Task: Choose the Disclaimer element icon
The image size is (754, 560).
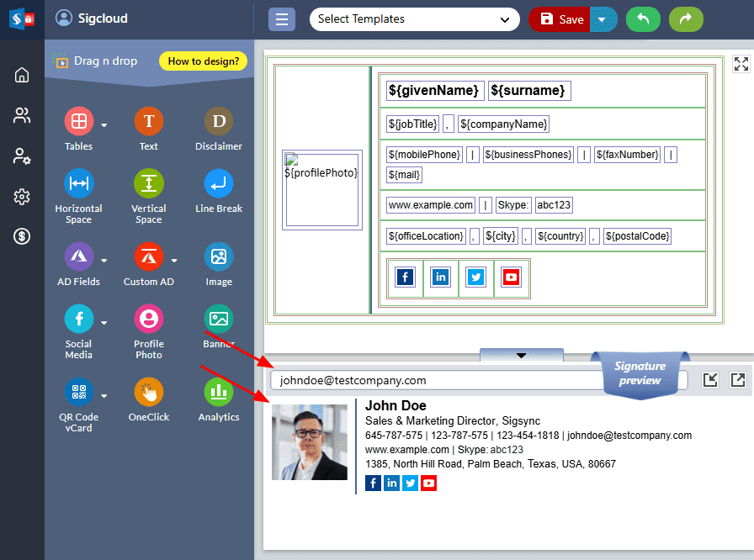Action: coord(219,122)
